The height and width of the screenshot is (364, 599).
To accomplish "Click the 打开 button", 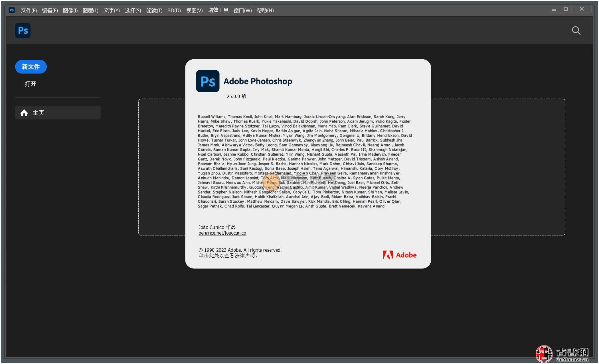I will point(31,84).
